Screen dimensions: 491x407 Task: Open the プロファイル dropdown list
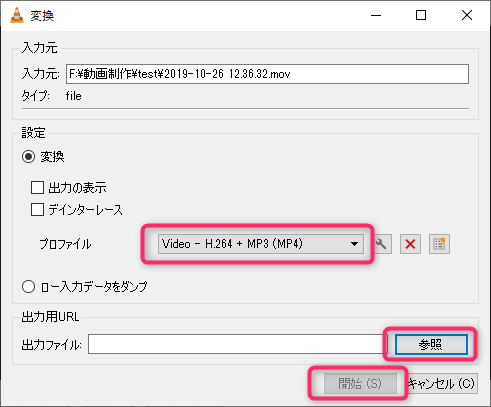pyautogui.click(x=261, y=244)
